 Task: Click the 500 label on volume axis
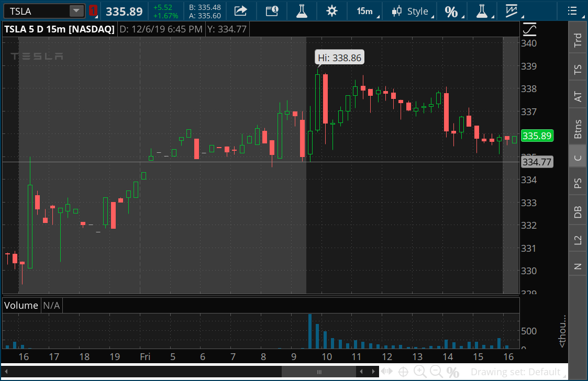(529, 331)
